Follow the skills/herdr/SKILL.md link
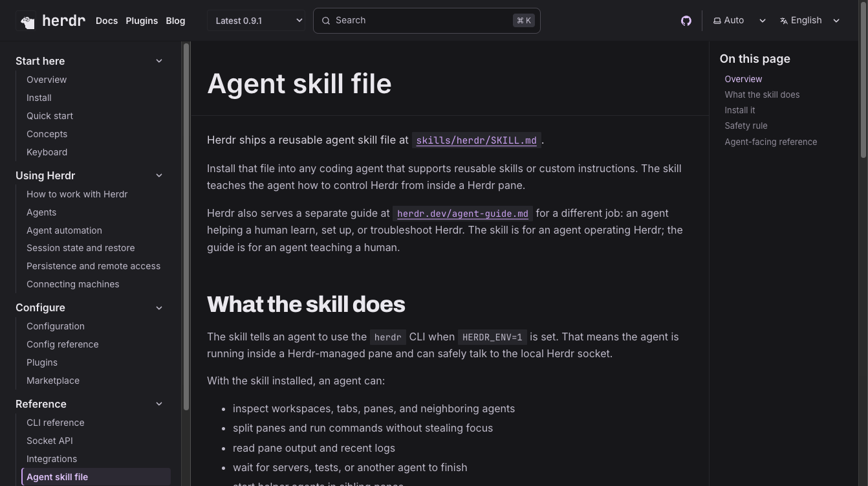 click(477, 140)
